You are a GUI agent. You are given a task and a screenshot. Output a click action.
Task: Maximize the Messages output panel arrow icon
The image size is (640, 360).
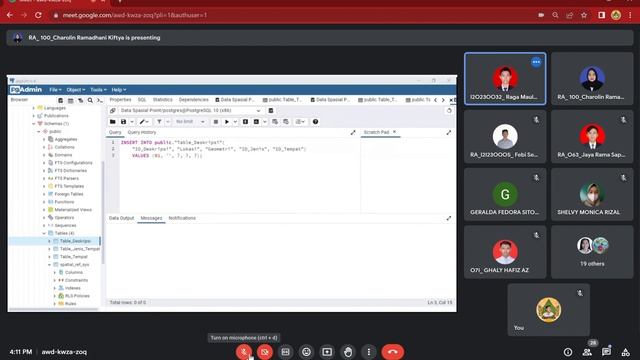click(449, 218)
